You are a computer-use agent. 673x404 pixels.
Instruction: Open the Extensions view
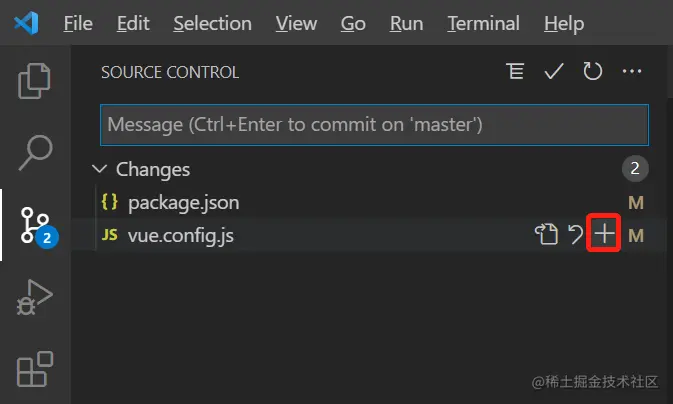[x=35, y=369]
